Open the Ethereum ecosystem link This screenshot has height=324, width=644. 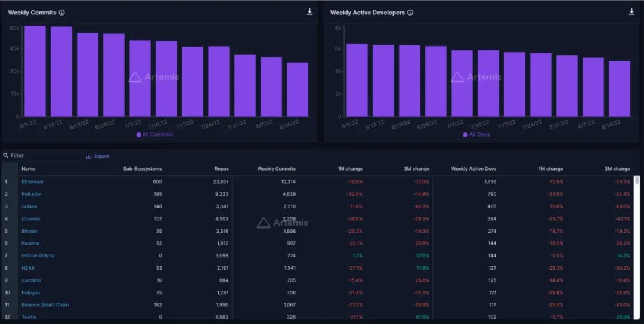pos(32,181)
